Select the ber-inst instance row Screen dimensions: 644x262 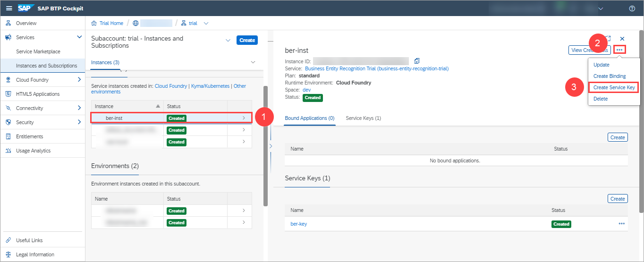coord(171,118)
